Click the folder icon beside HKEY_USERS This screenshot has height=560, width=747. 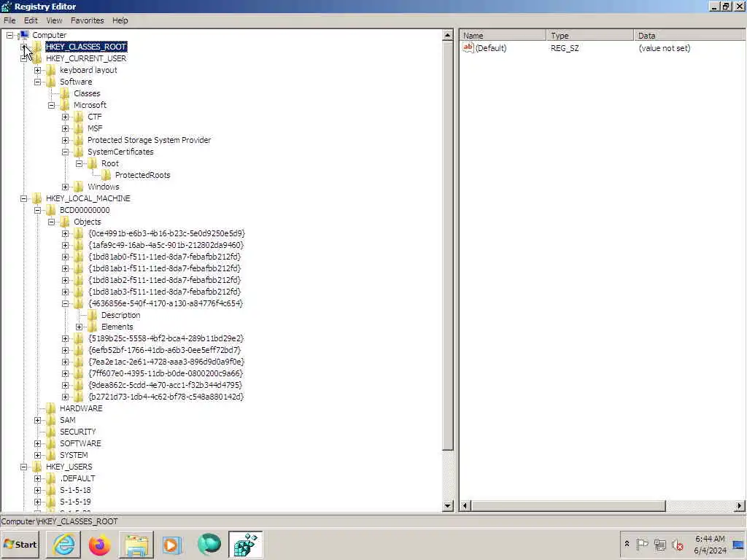pos(37,467)
